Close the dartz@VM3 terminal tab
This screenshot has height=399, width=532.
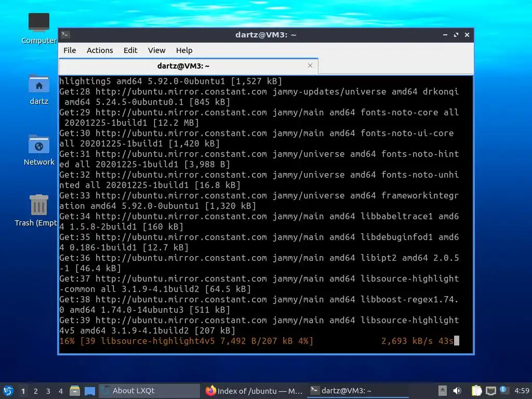pyautogui.click(x=310, y=65)
